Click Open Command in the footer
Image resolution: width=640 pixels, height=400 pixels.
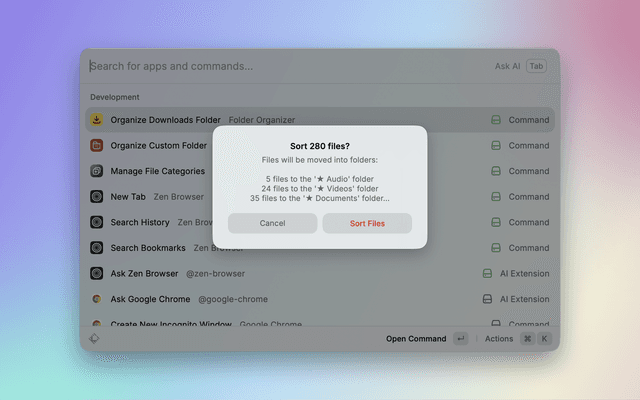pos(416,339)
